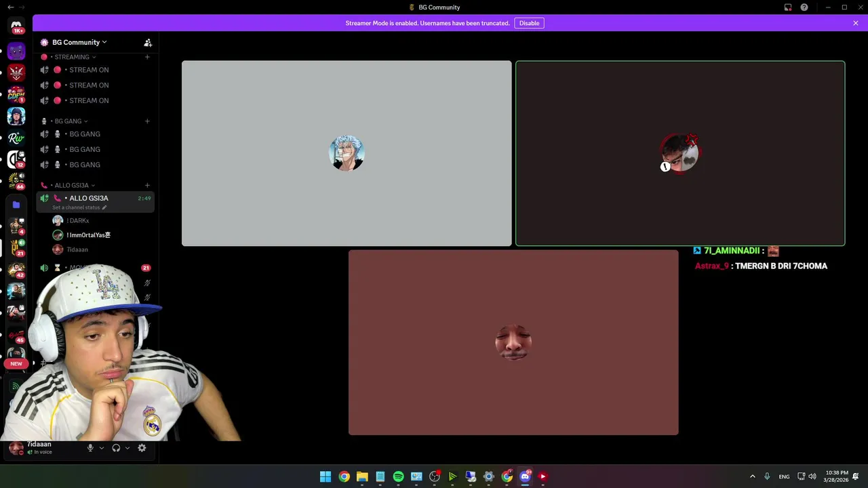Open User Settings gear
Image resolution: width=868 pixels, height=488 pixels.
(x=142, y=448)
